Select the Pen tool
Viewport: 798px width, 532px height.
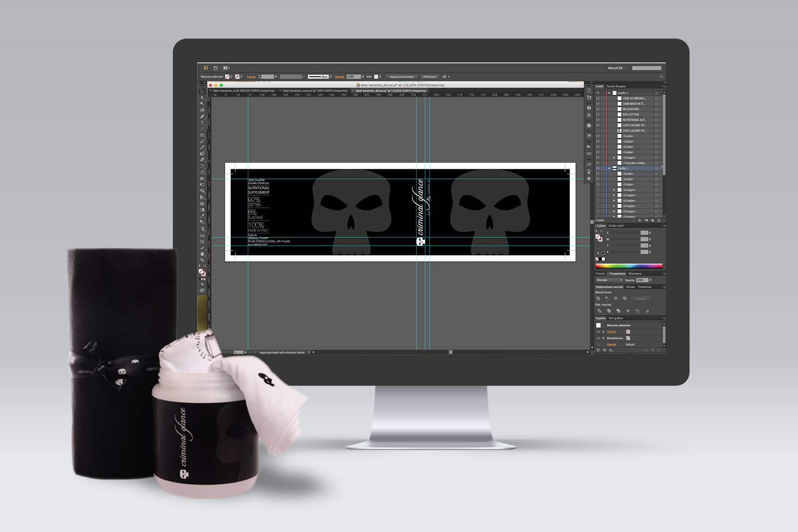tap(202, 116)
